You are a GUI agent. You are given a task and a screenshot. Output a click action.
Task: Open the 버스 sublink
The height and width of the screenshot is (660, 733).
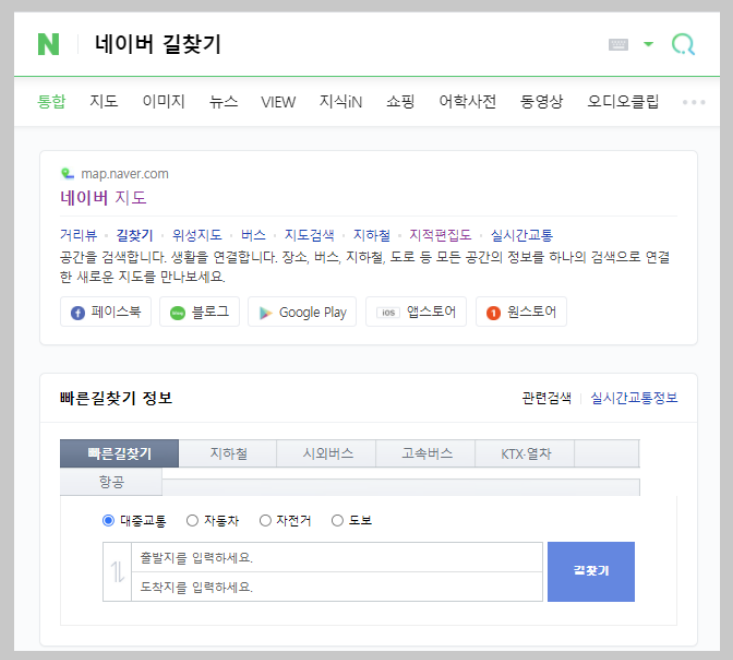coord(253,235)
